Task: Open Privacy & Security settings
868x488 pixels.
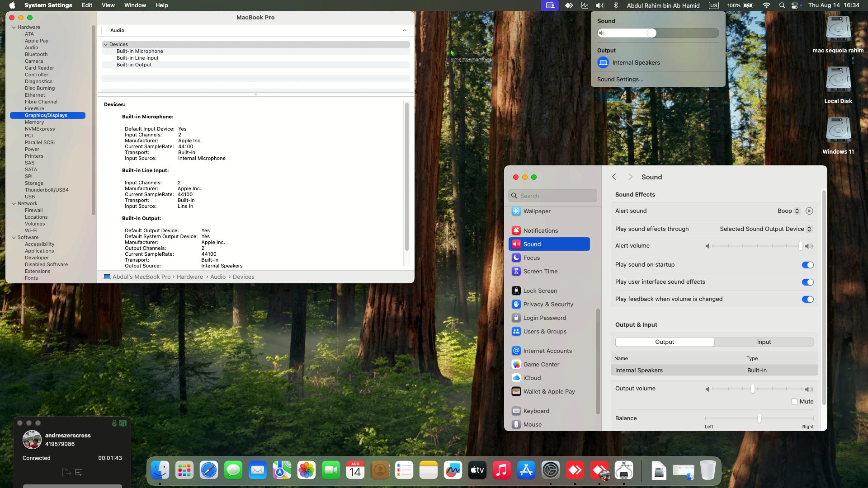Action: [549, 305]
